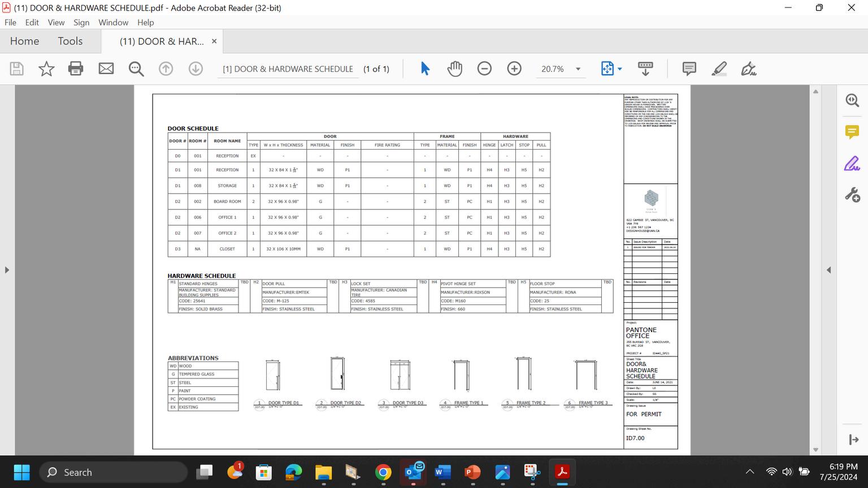Image resolution: width=868 pixels, height=488 pixels.
Task: Switch to the Hand pan tool
Action: 455,69
